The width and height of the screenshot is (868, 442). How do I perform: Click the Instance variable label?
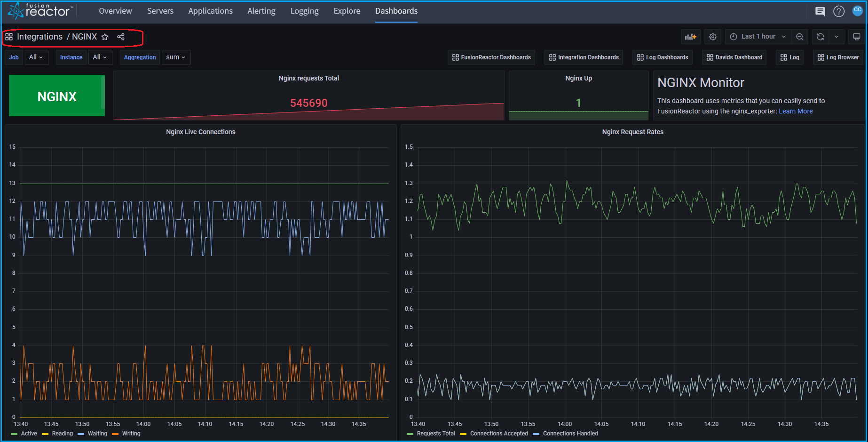[71, 57]
